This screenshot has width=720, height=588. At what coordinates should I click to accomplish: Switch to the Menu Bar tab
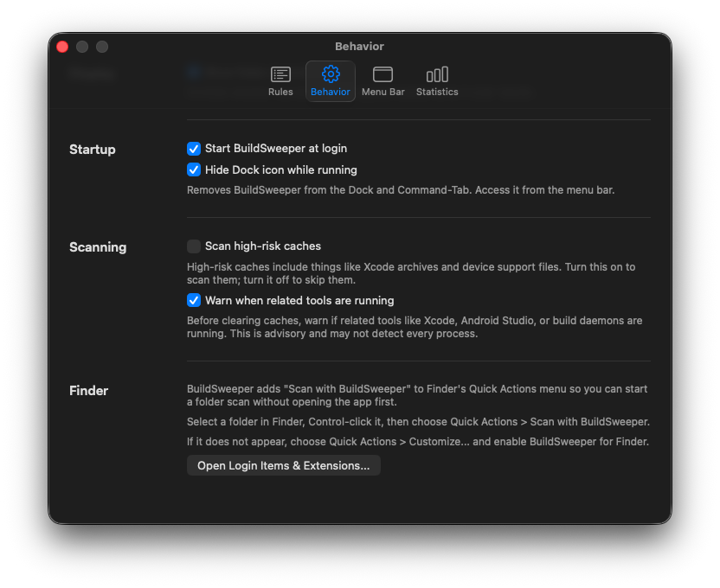click(382, 81)
